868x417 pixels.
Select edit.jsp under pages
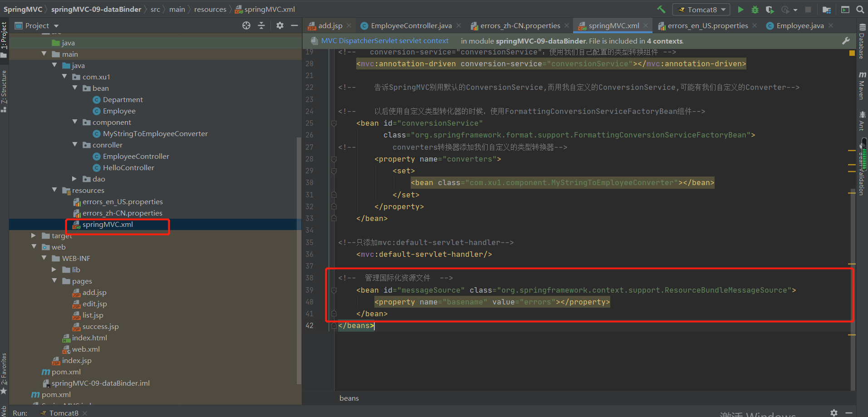point(94,304)
